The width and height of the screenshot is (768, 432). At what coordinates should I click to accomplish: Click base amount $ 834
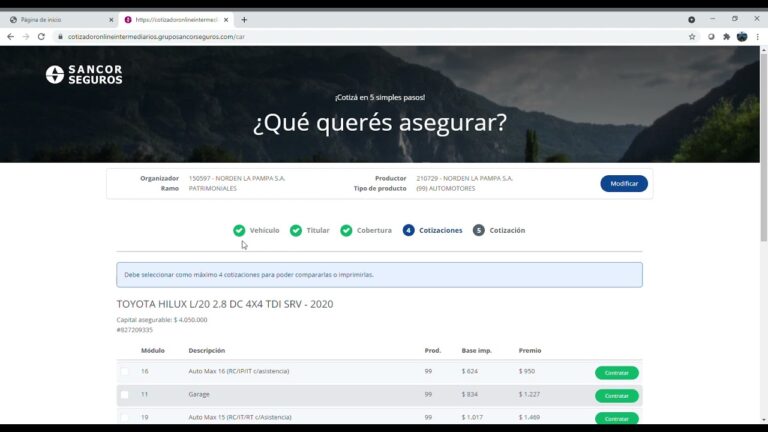[x=470, y=394]
